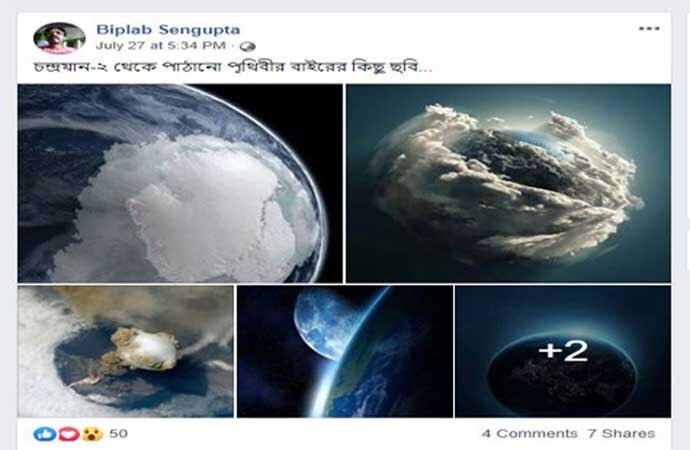View the 4 Comments link
This screenshot has height=450, width=690.
[x=529, y=434]
